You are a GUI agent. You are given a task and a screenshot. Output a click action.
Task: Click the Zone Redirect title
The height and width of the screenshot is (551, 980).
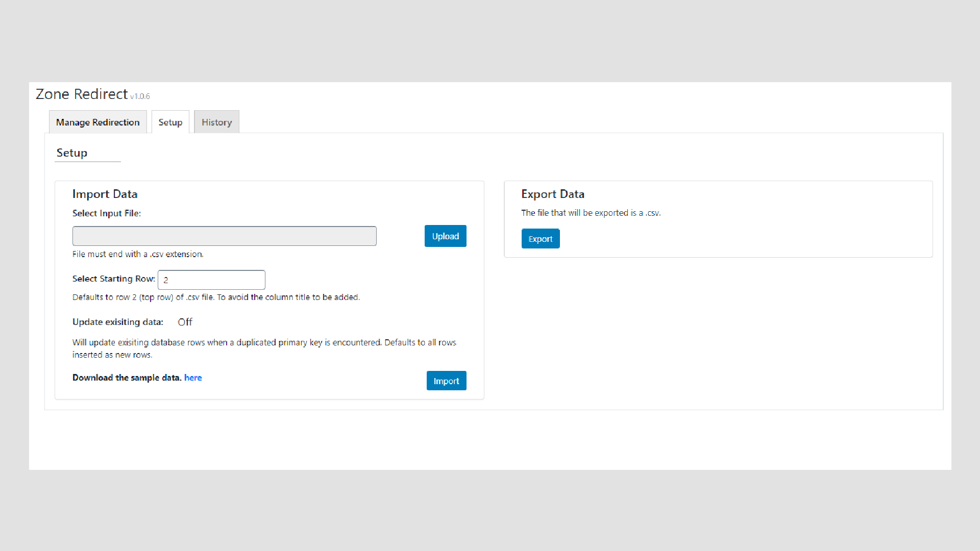tap(82, 94)
